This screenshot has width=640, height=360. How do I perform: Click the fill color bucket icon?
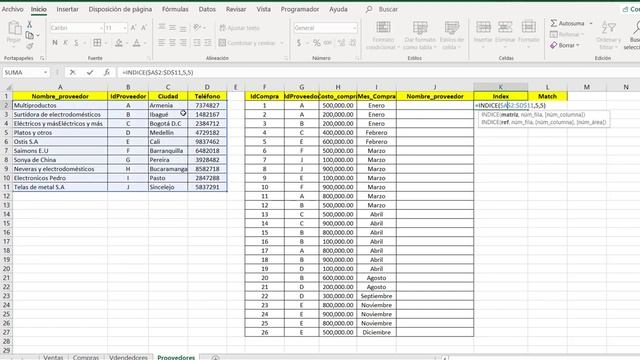[x=119, y=42]
